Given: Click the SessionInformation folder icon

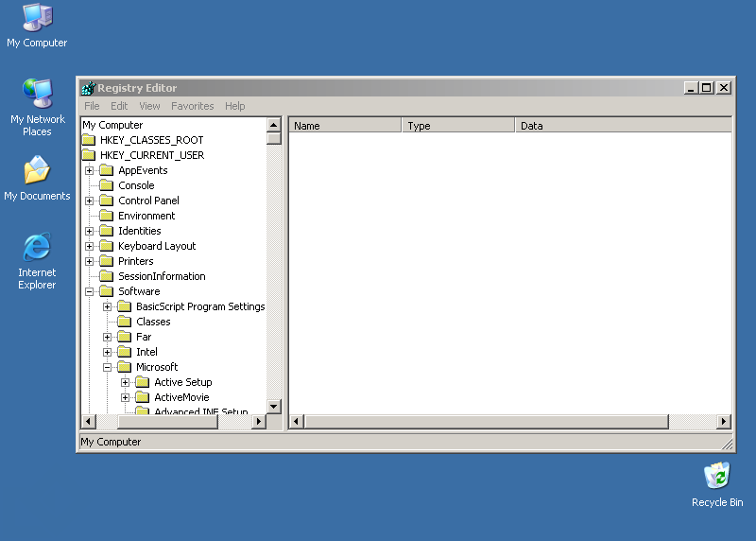Looking at the screenshot, I should click(107, 276).
